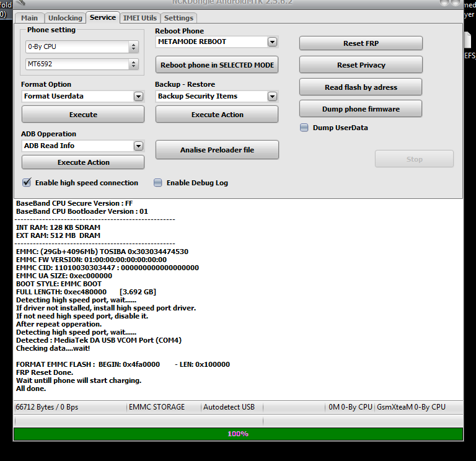Click Reboot phone in SELECTED MODE
This screenshot has height=461, width=476.
pos(217,65)
